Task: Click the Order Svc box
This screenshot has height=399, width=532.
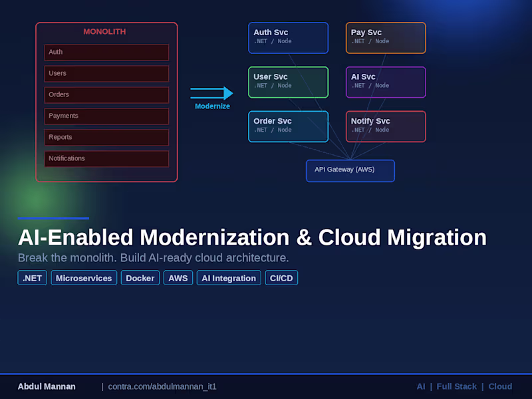Action: [289, 126]
